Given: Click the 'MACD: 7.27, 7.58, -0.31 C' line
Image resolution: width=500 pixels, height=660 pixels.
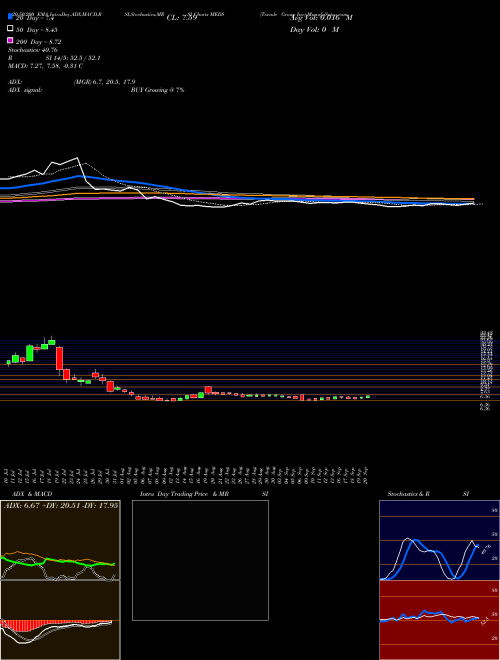Looking at the screenshot, I should coord(45,66).
